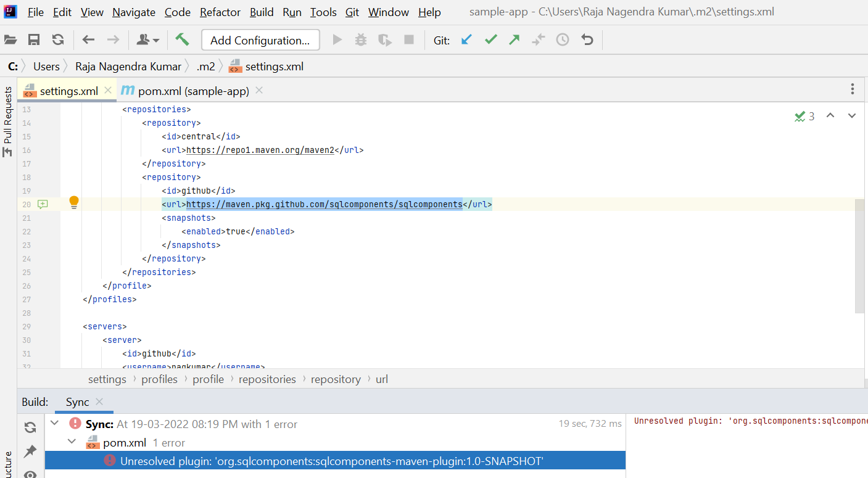Open the Pull Requests tool window
The height and width of the screenshot is (478, 868).
(8, 122)
